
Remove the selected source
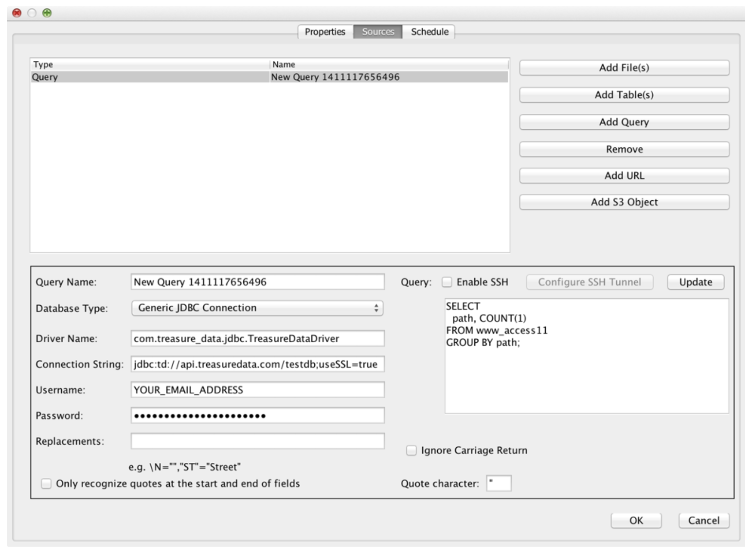(x=624, y=149)
